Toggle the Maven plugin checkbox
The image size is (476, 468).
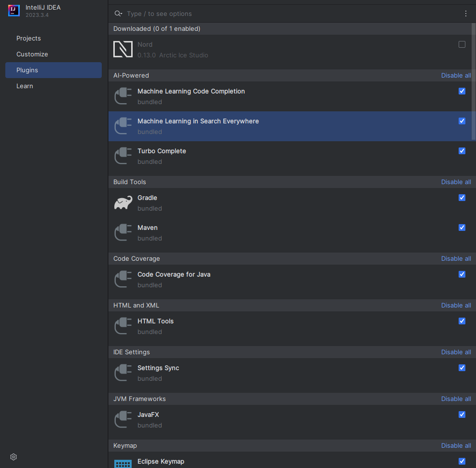click(462, 227)
